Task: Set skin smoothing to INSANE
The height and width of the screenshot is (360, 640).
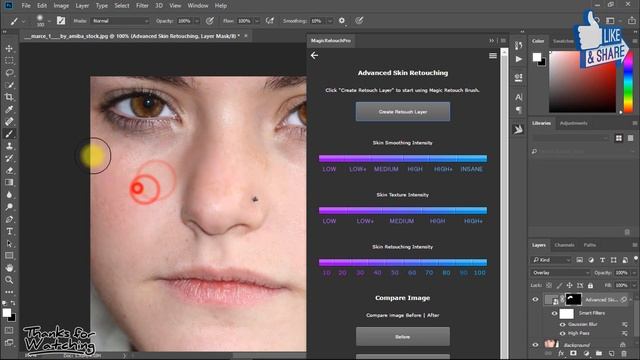Action: [x=471, y=169]
